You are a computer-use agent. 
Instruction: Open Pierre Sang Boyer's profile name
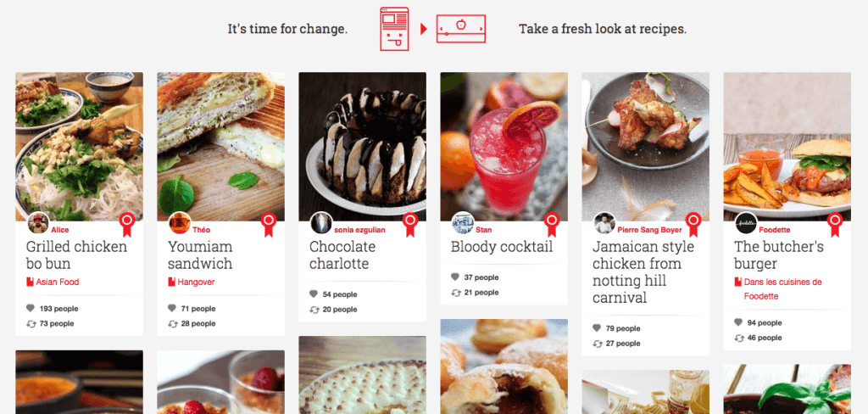click(x=649, y=230)
